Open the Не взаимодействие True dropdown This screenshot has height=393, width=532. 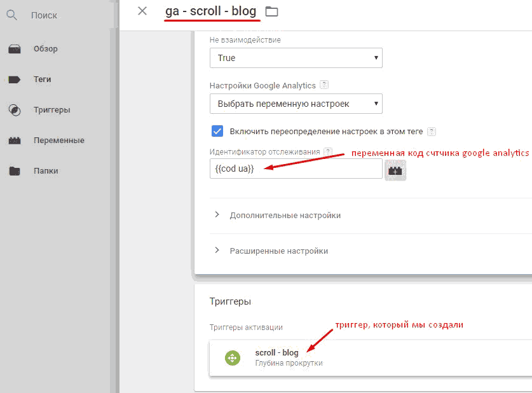[x=296, y=58]
